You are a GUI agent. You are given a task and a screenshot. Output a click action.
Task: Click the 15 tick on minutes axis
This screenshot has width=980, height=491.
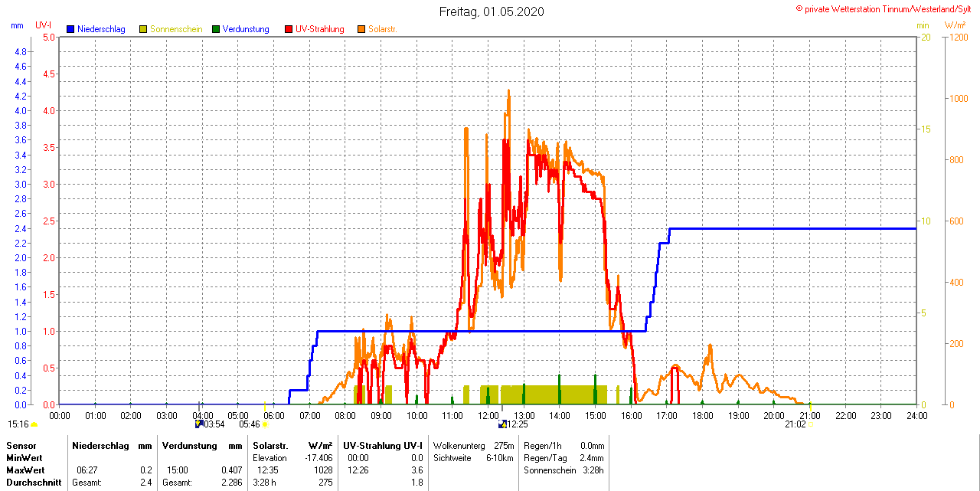(x=926, y=129)
